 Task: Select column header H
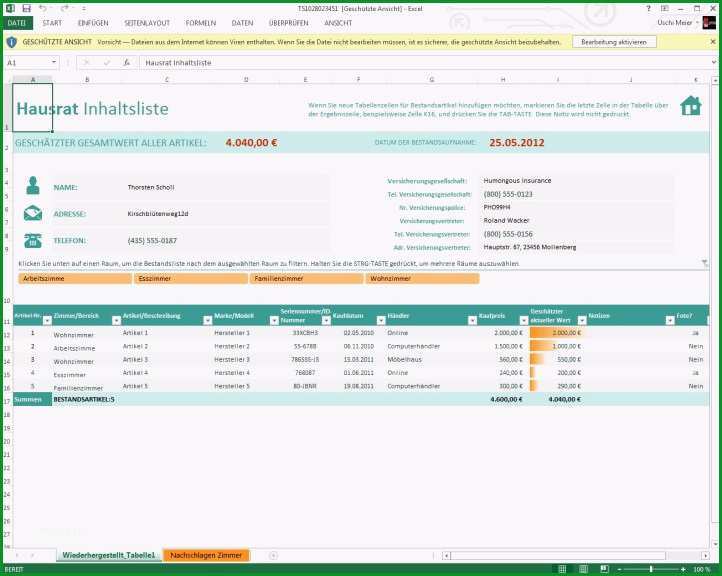[x=503, y=80]
